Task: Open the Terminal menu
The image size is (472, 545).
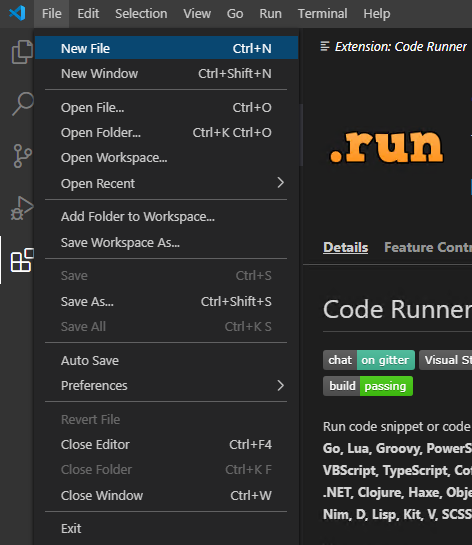Action: [x=322, y=14]
